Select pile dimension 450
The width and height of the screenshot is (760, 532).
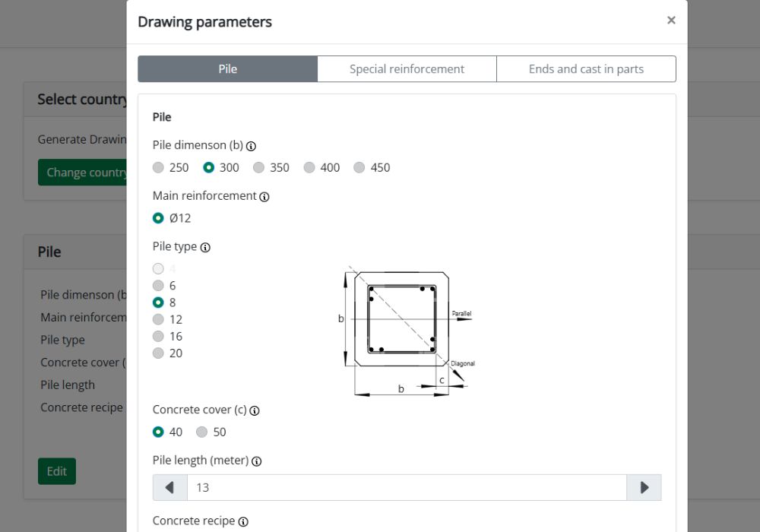[372, 168]
